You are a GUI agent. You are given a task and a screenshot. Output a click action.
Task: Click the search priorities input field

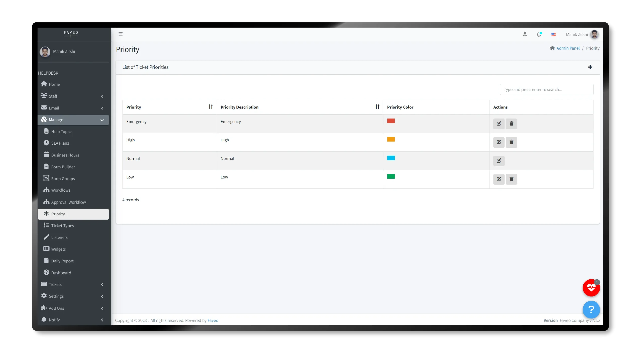(x=546, y=90)
